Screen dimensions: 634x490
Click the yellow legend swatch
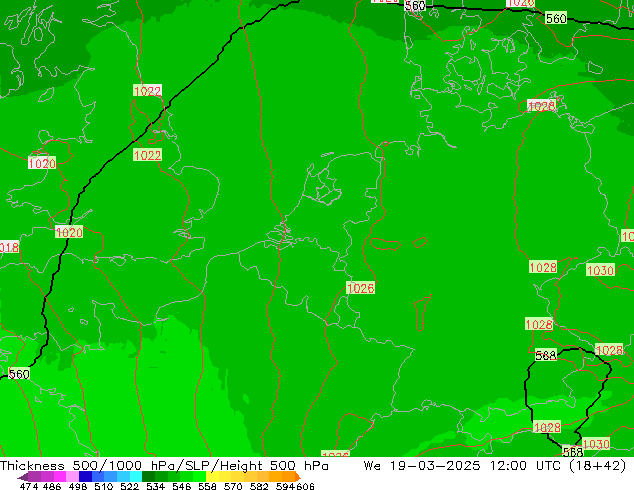click(x=212, y=477)
